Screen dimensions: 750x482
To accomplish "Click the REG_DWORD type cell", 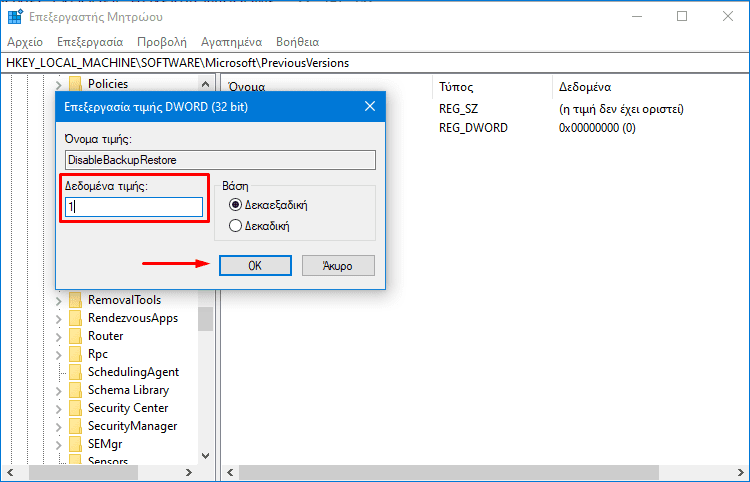I will [473, 128].
